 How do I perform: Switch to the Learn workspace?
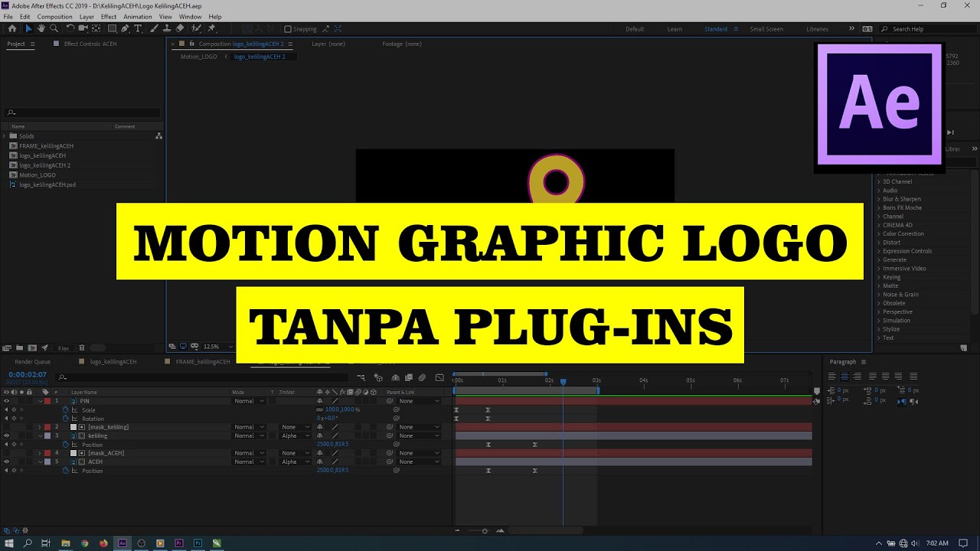point(675,29)
